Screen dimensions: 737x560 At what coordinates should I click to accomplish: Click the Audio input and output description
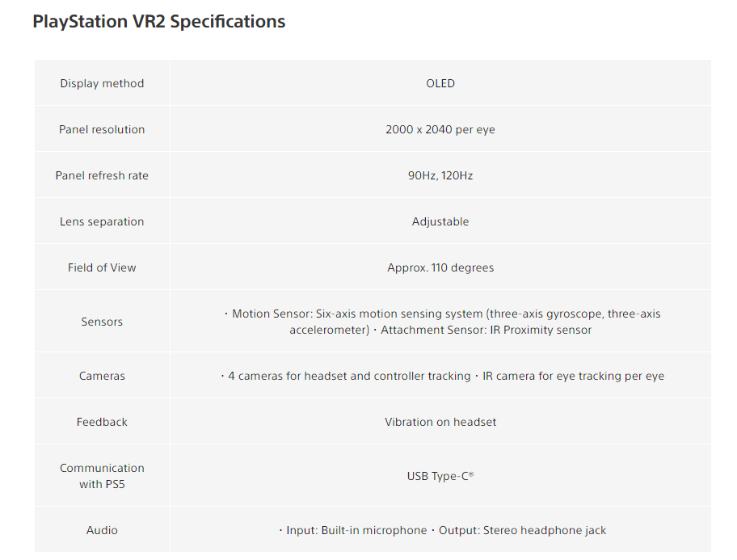tap(440, 530)
